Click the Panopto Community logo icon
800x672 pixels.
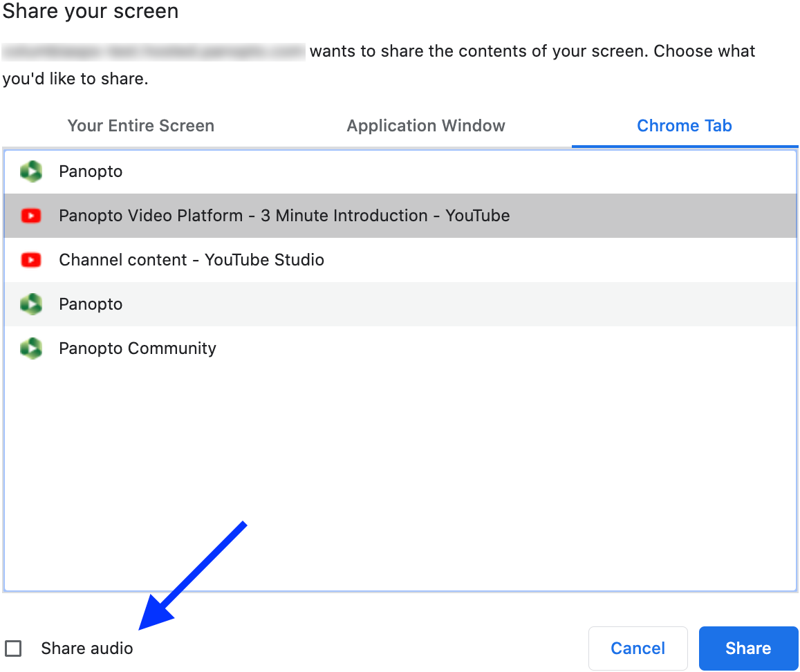tap(31, 348)
